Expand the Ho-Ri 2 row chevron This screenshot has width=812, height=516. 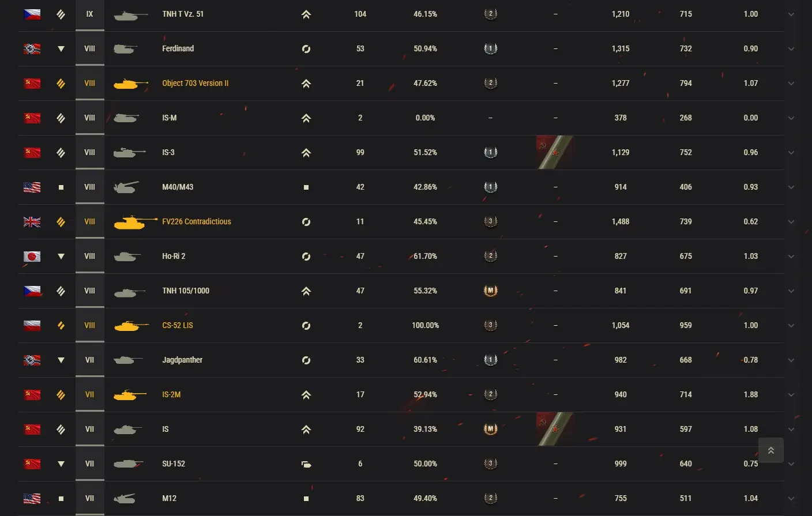point(791,257)
